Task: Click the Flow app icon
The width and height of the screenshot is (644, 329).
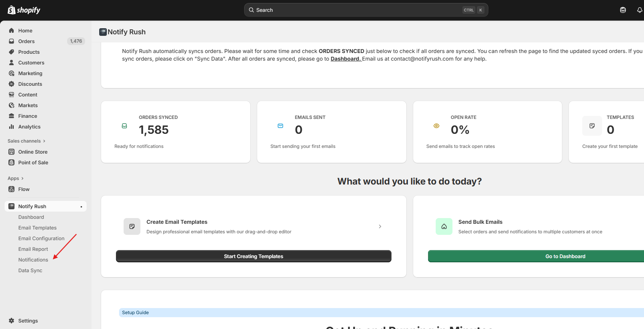Action: (x=11, y=189)
